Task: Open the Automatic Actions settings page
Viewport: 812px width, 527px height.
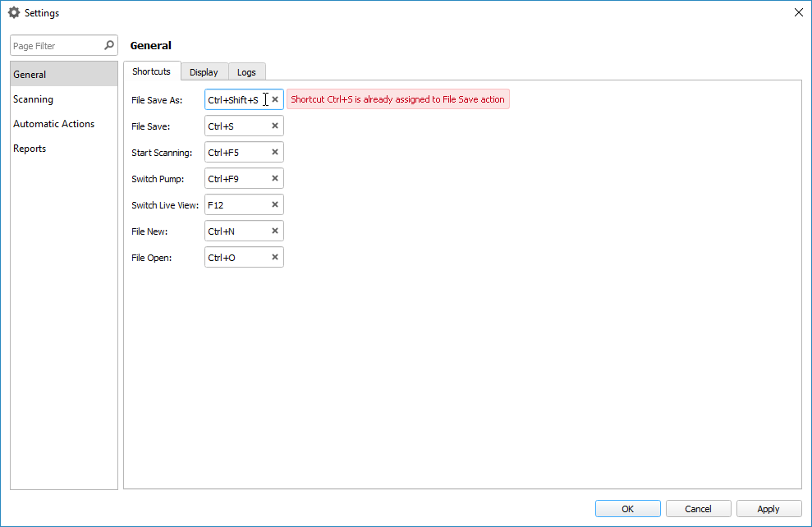Action: (x=53, y=124)
